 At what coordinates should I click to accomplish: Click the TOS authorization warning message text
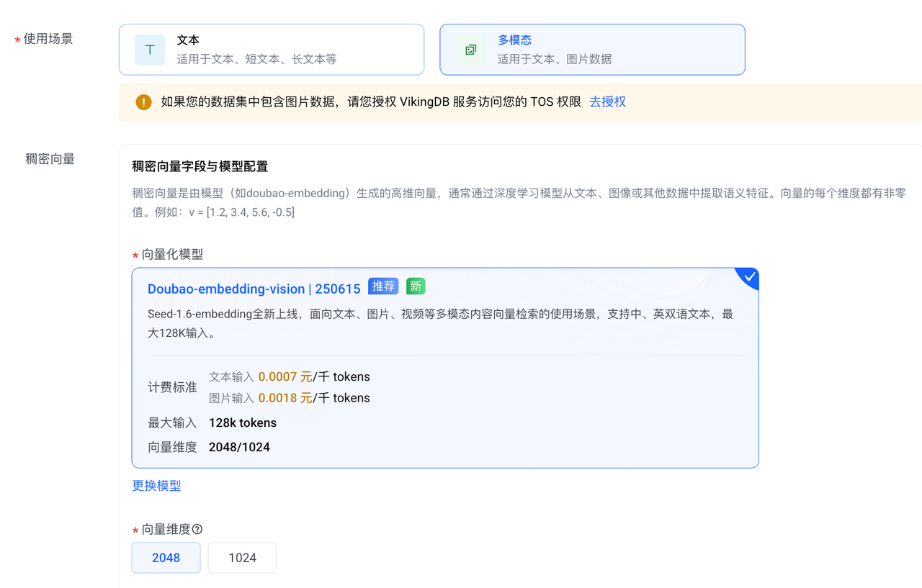[371, 102]
